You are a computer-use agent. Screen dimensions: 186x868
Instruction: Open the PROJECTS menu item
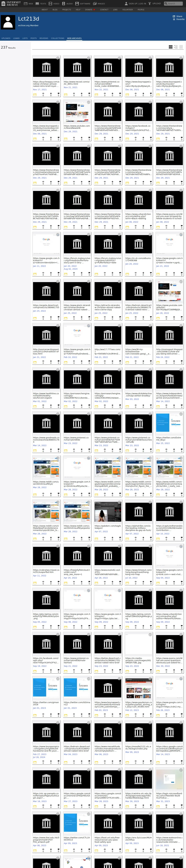pyautogui.click(x=66, y=10)
